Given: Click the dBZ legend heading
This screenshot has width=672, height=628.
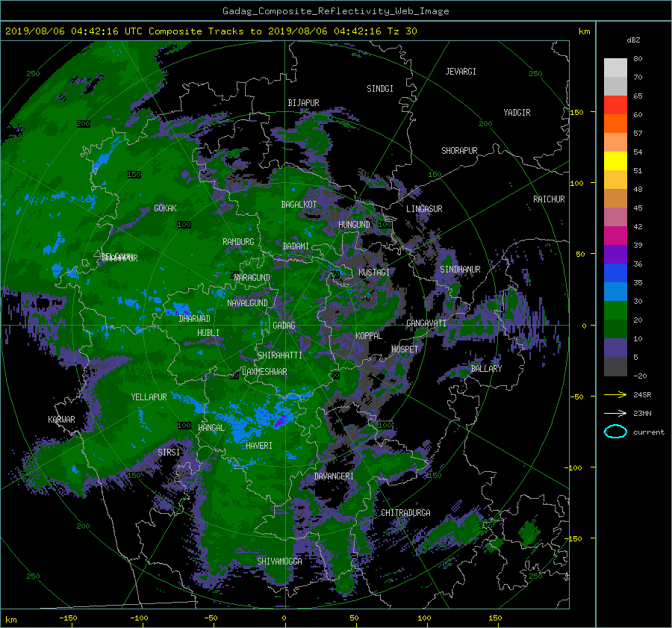Looking at the screenshot, I should click(x=633, y=40).
